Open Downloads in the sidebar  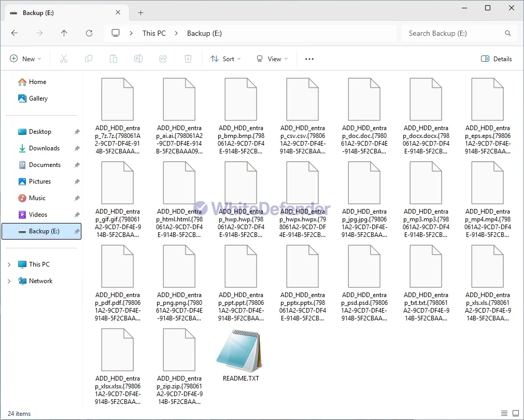(44, 148)
